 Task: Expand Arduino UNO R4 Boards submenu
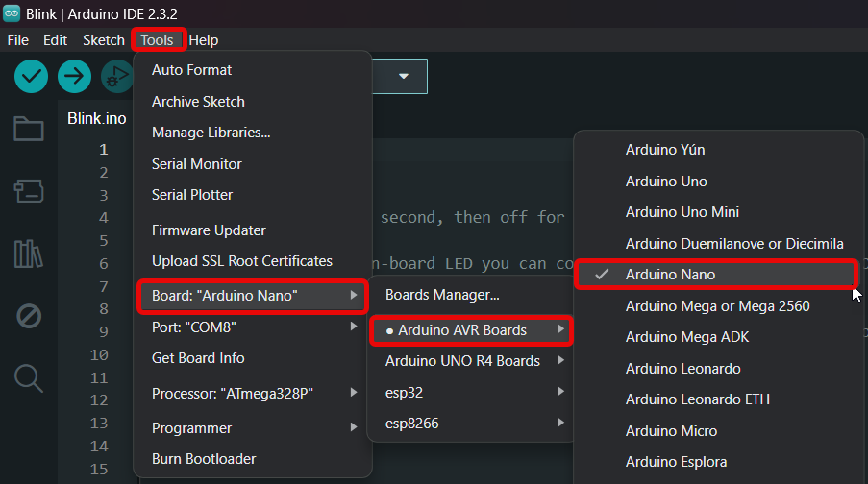click(x=471, y=361)
